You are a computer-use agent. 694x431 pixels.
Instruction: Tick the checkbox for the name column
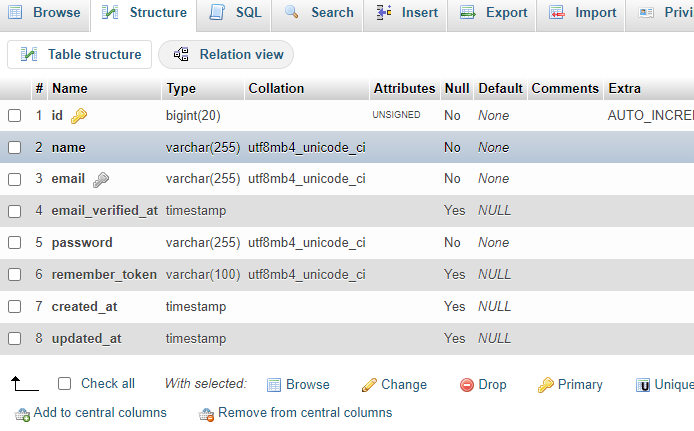[15, 148]
